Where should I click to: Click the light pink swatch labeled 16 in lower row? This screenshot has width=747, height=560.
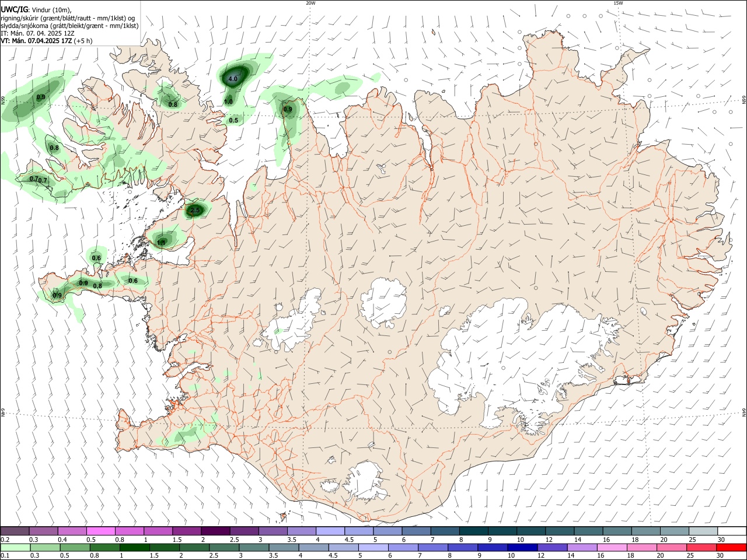tap(612, 548)
